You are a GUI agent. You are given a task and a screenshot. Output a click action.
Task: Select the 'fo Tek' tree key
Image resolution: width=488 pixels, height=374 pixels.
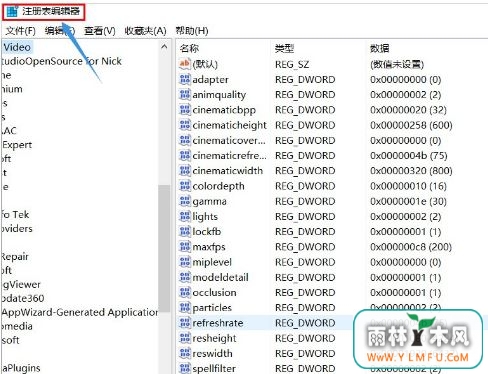[15, 215]
